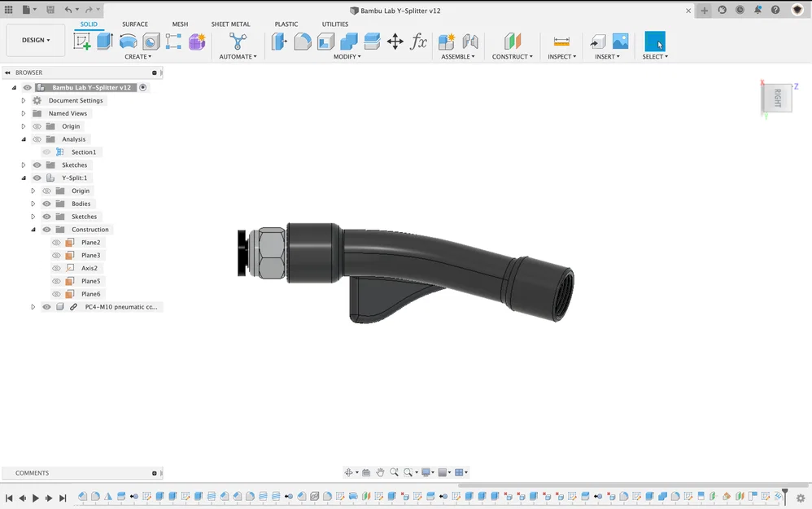Select the Revolve tool
The height and width of the screenshot is (509, 812).
pyautogui.click(x=128, y=42)
